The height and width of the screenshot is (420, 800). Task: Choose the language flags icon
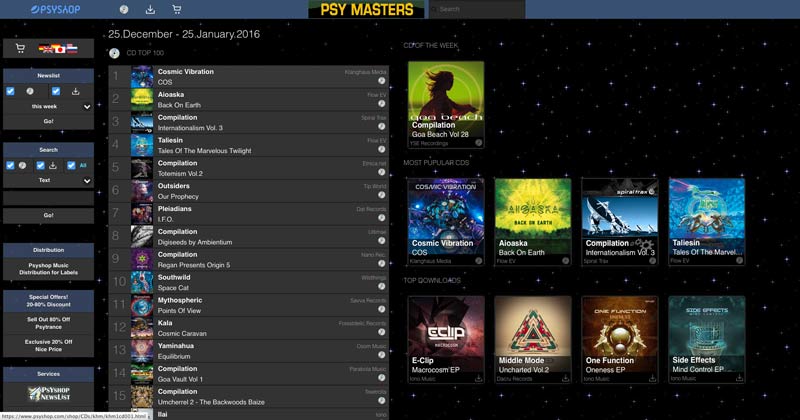coord(58,48)
